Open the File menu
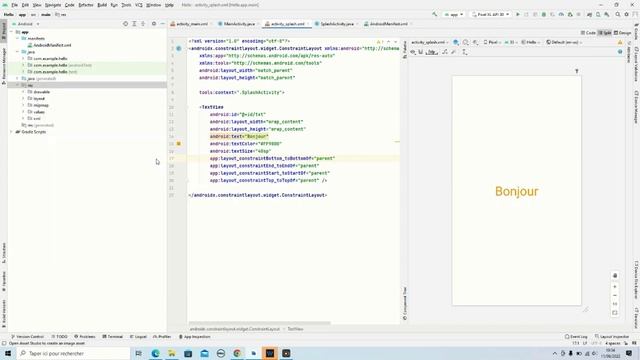 (x=14, y=5)
